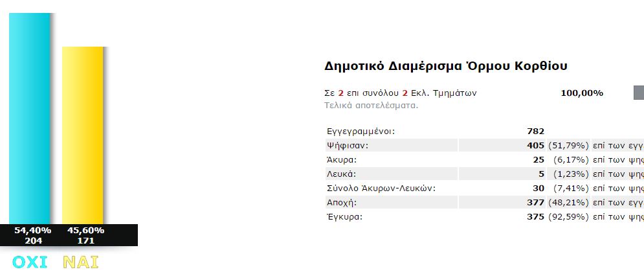Select the NAI label under the chart
Image resolution: width=644 pixels, height=274 pixels.
[81, 262]
